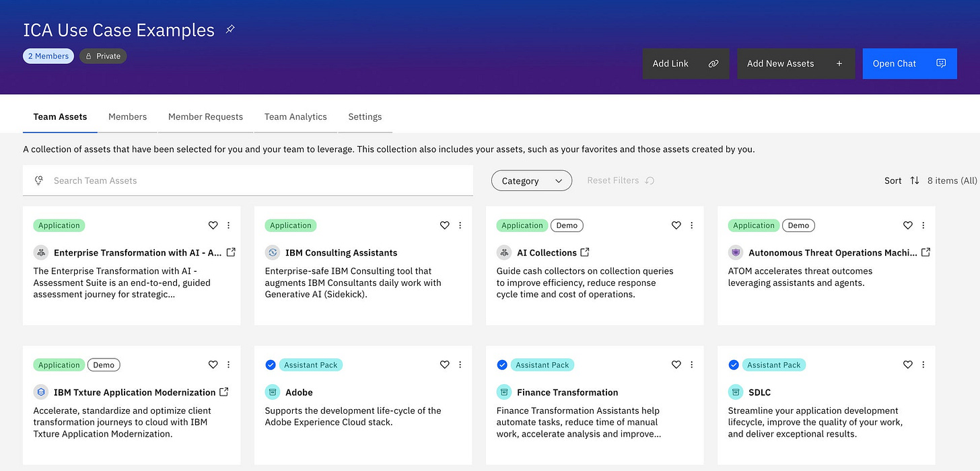Click the sort arrows next to Sort
This screenshot has height=471, width=980.
[914, 180]
